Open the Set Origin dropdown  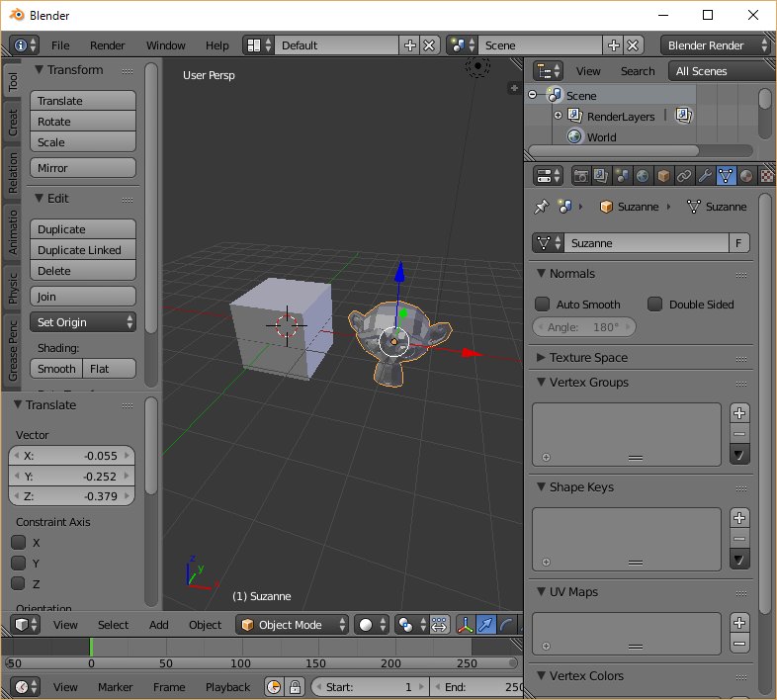click(x=83, y=322)
